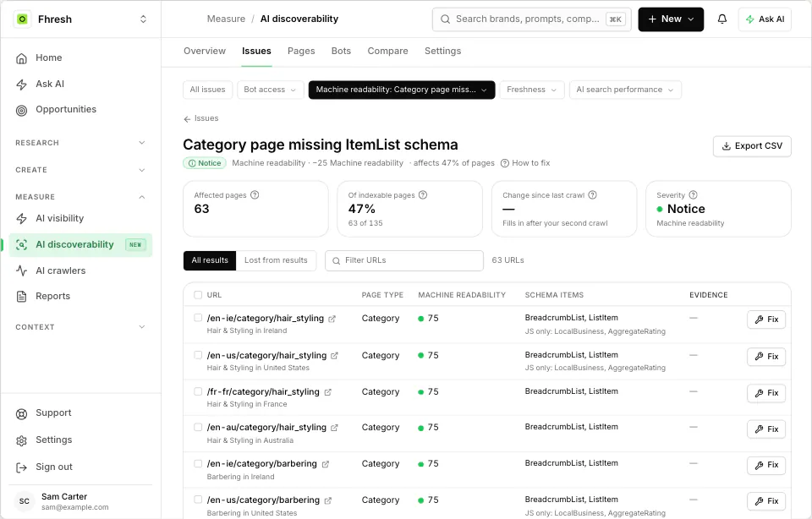Image resolution: width=812 pixels, height=519 pixels.
Task: Focus the Search brands, prompts field
Action: [x=532, y=19]
